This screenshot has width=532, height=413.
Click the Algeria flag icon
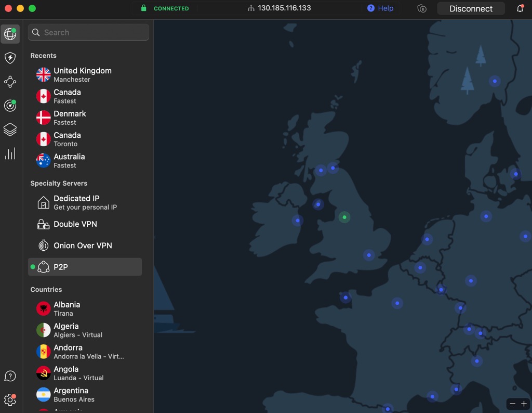[x=44, y=330]
